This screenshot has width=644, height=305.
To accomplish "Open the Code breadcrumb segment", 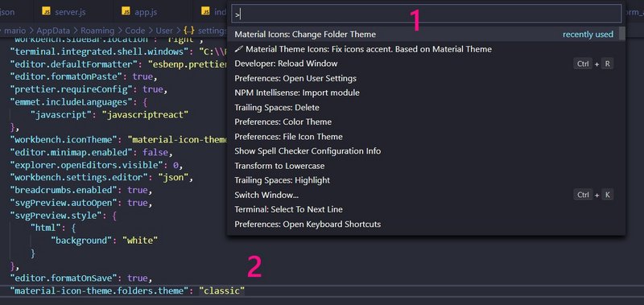I will (135, 31).
